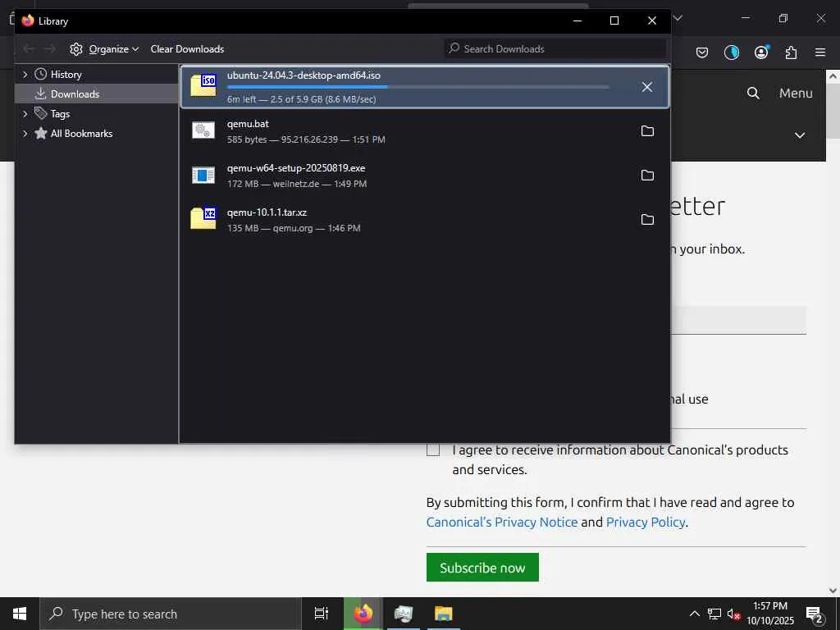The height and width of the screenshot is (630, 840).
Task: Click the qemu-10.1.1.tar.xz archive icon
Action: click(203, 218)
